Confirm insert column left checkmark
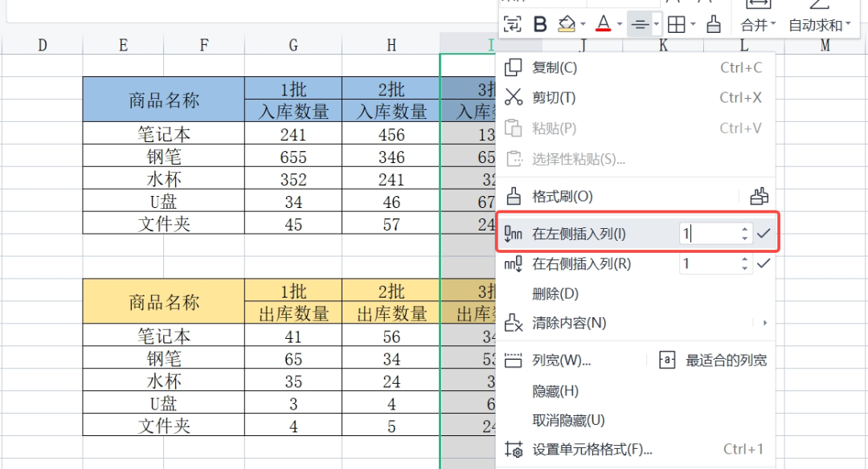The height and width of the screenshot is (469, 868). pos(764,234)
